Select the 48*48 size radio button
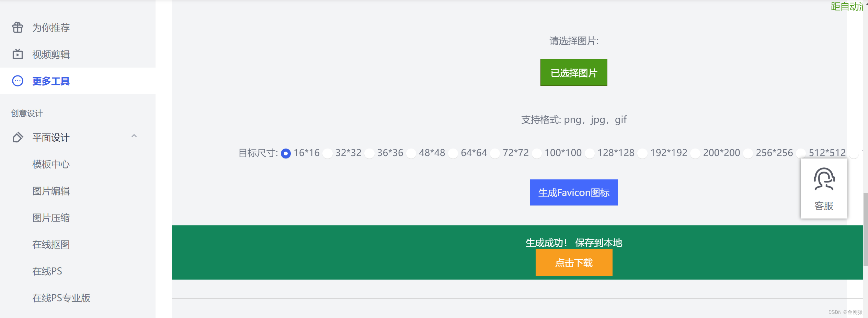 411,153
